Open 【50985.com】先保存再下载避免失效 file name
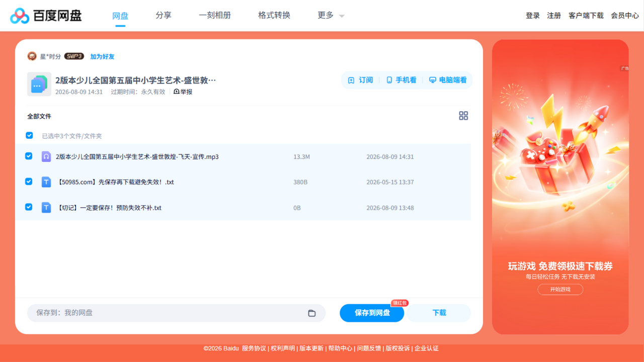 click(115, 182)
